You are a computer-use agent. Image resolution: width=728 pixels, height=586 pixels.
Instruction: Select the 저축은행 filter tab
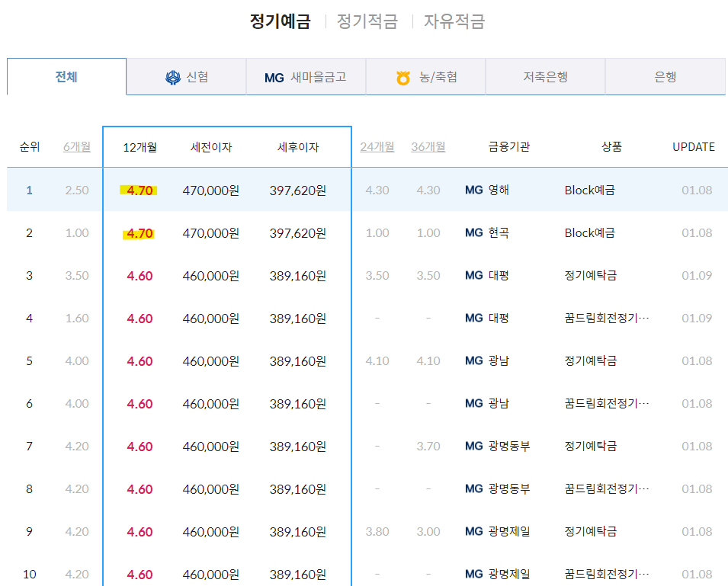tap(545, 76)
